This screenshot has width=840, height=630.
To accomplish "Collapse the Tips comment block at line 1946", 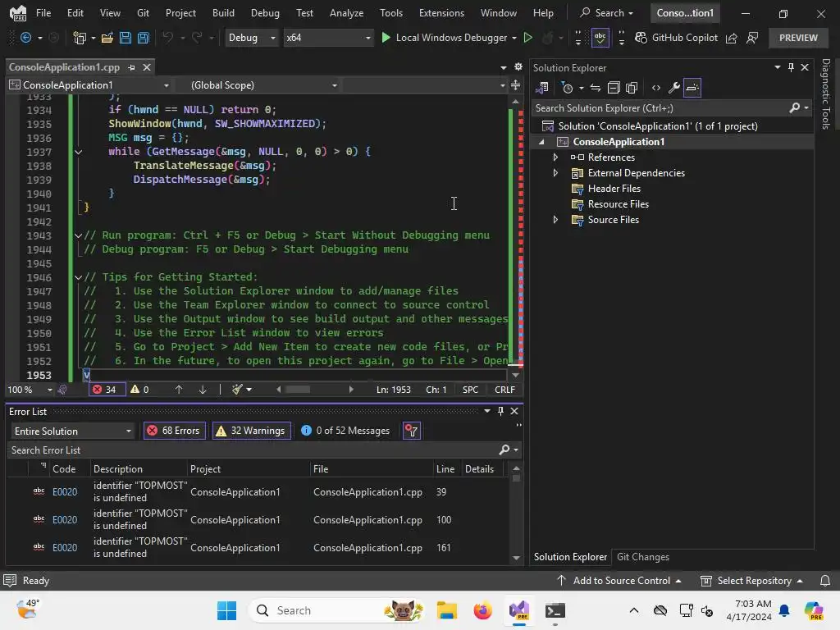I will point(78,277).
